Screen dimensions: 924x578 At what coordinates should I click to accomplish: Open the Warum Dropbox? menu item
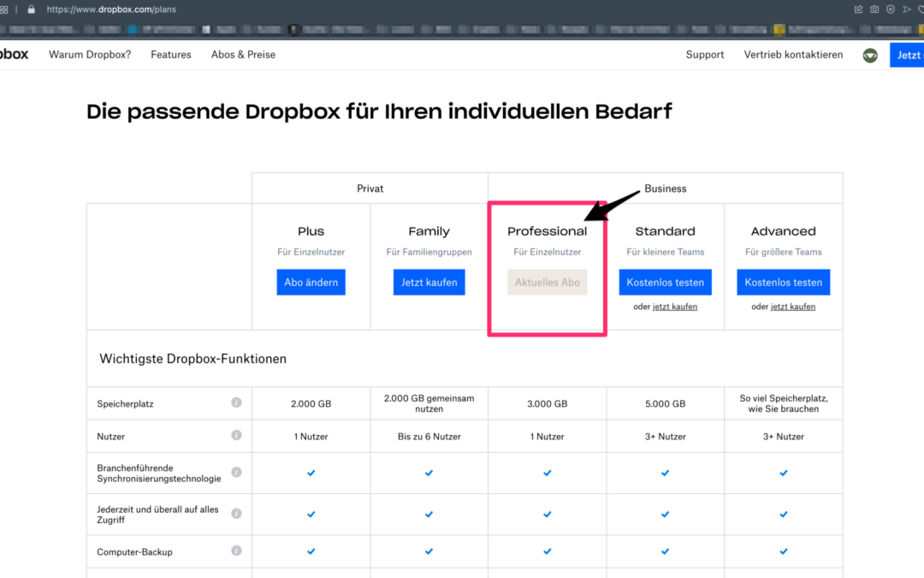[90, 55]
